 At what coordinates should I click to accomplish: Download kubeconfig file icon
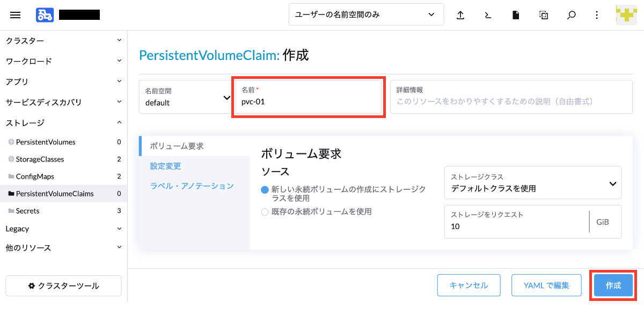(x=516, y=15)
